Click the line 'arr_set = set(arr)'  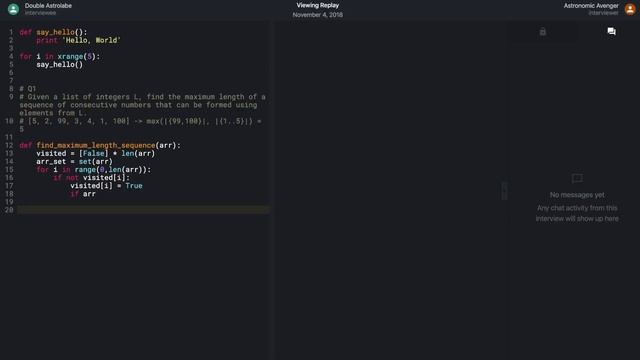[74, 162]
